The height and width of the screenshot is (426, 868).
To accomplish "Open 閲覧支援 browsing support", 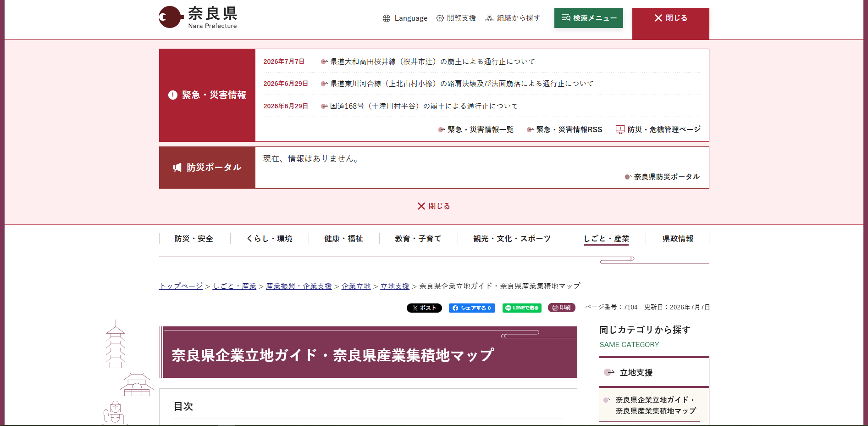I will 456,18.
